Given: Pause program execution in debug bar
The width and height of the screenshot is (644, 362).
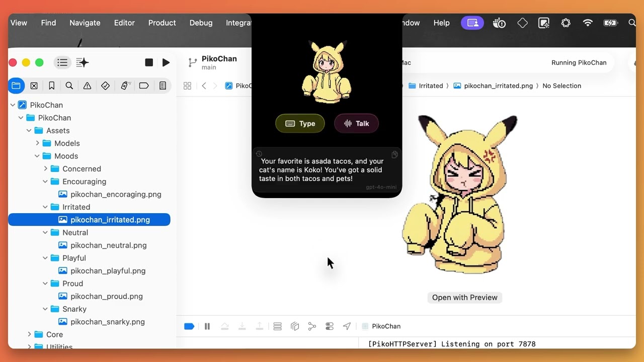Looking at the screenshot, I should [207, 326].
